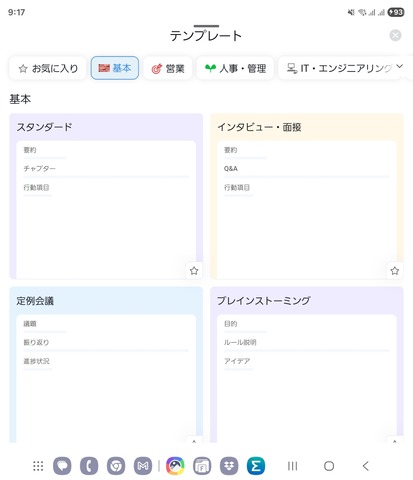413x480 pixels.
Task: Favorite the インタビュー・面接 template with its star
Action: 395,270
